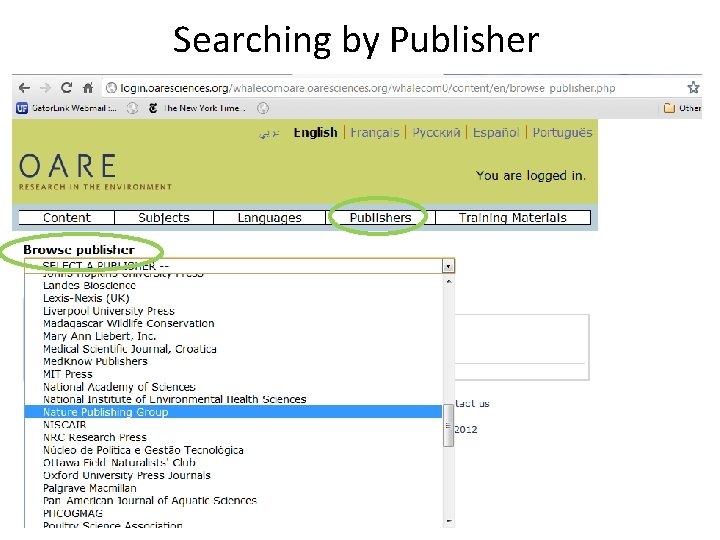Click the OARE logo

(96, 172)
